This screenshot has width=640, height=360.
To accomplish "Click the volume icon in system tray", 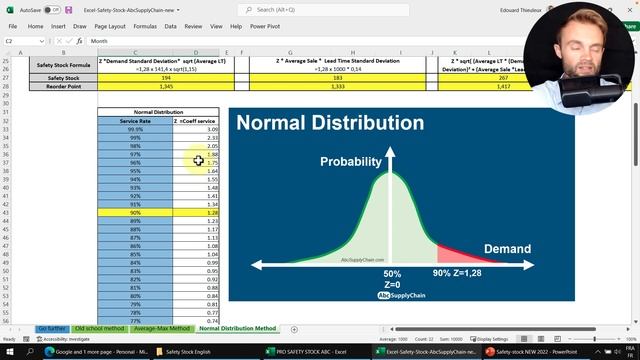I will (617, 351).
